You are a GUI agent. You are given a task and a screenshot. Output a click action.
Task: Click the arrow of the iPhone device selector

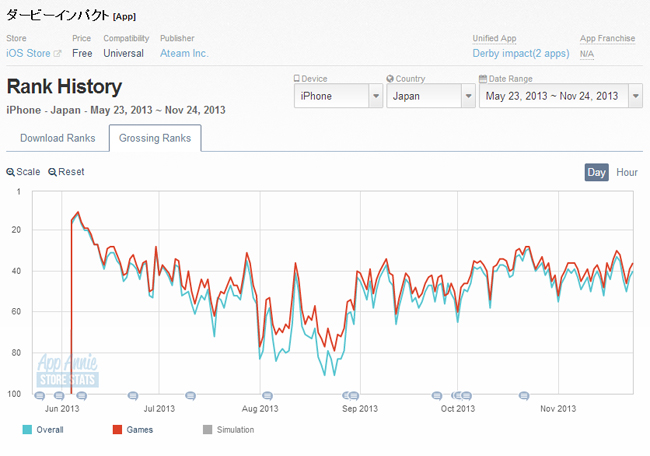(x=376, y=96)
